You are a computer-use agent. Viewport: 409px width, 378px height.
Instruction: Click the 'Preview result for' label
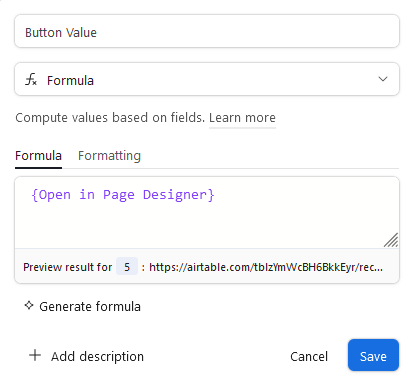click(68, 267)
